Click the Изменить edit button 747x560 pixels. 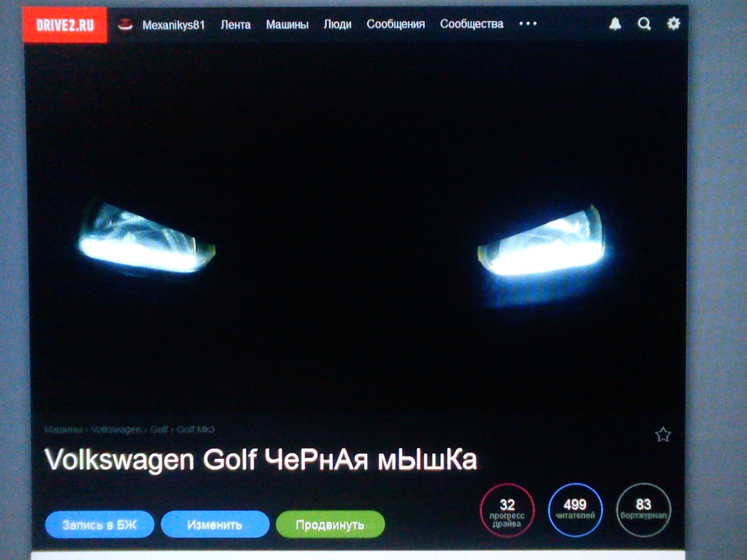point(215,525)
